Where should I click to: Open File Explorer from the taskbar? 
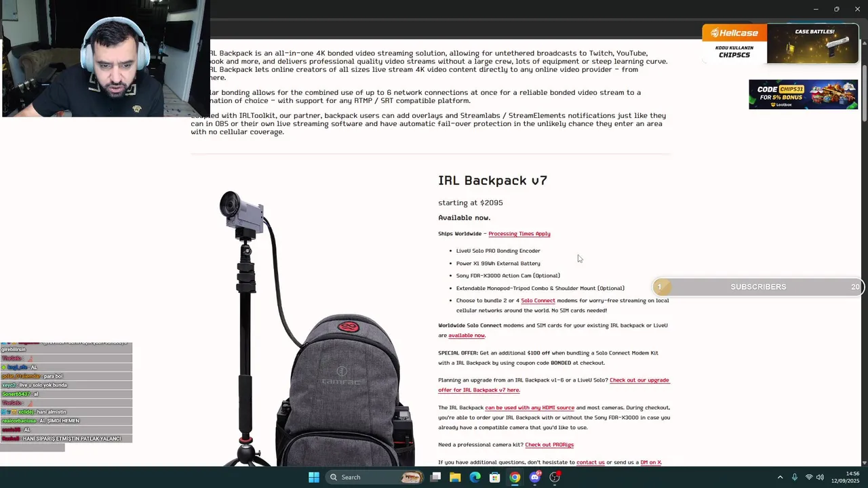click(456, 477)
